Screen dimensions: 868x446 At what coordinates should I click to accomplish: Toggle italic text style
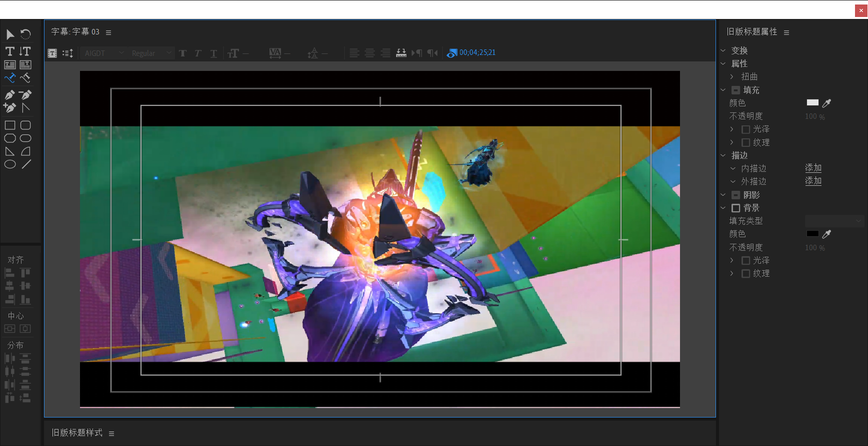point(198,53)
